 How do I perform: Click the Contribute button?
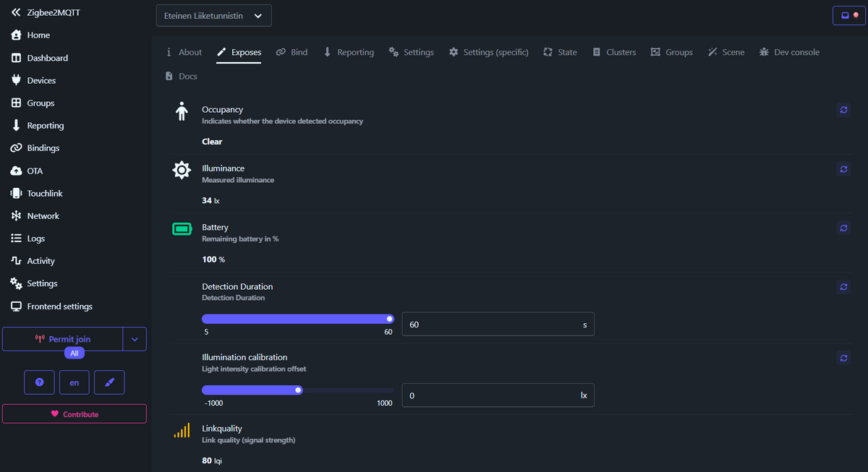(x=75, y=414)
